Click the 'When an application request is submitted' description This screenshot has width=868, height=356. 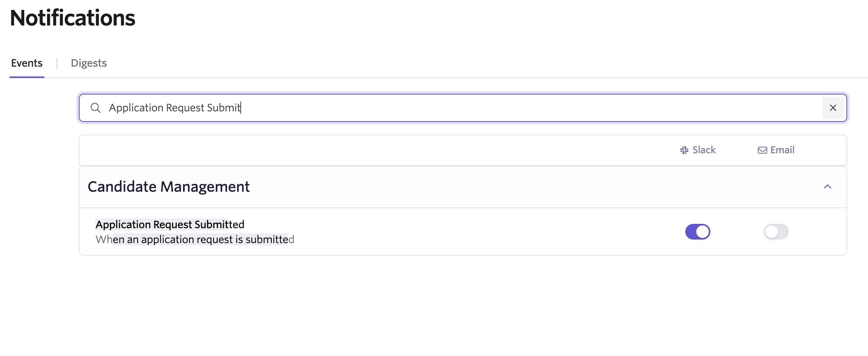[x=195, y=240]
